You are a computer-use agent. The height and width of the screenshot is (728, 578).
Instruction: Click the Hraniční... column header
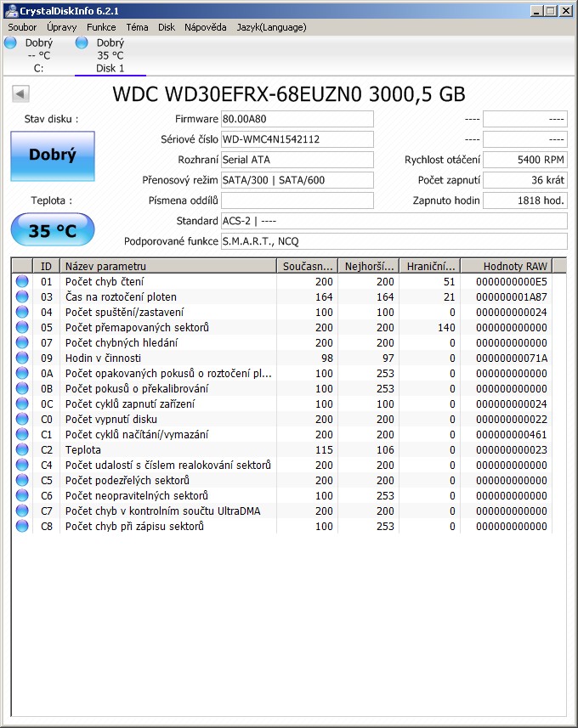coord(430,266)
